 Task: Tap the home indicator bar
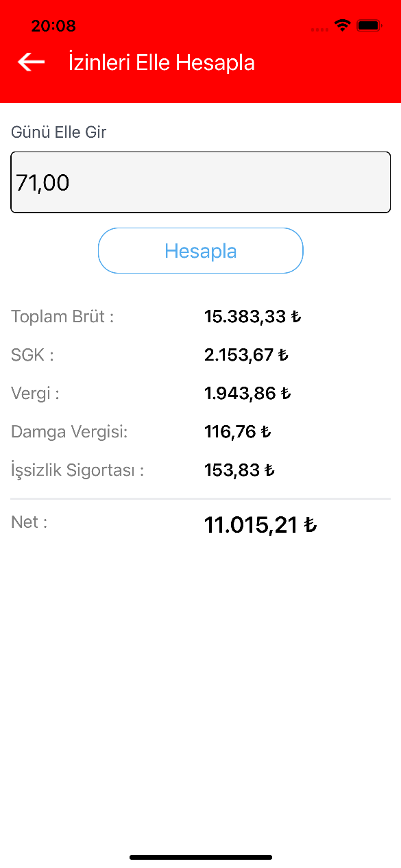click(201, 857)
